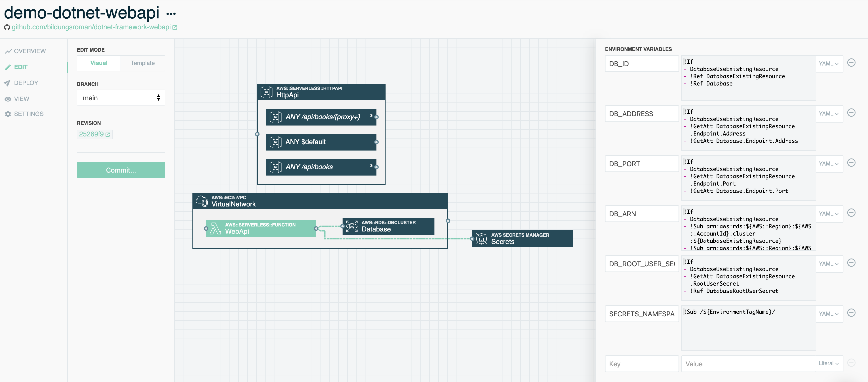Click the GitHub icon beside repository link
The width and height of the screenshot is (868, 382).
(7, 27)
